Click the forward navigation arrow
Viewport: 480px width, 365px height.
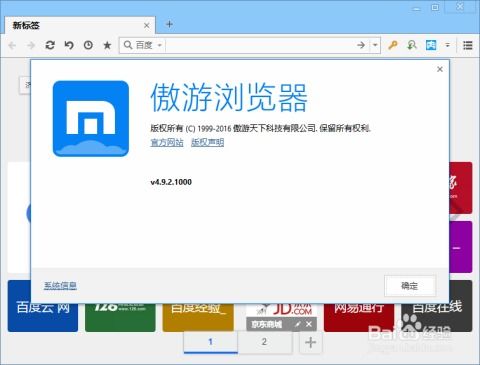(31, 45)
